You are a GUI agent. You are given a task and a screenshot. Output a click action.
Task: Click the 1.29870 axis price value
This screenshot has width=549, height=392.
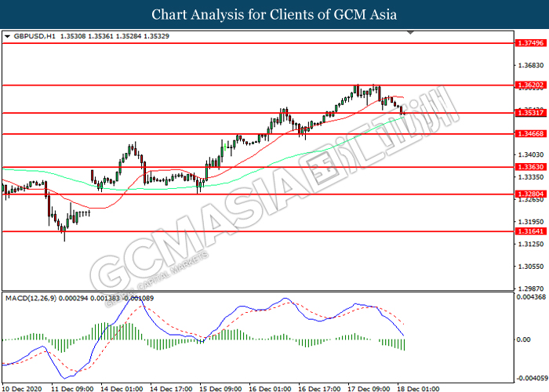pyautogui.click(x=531, y=289)
